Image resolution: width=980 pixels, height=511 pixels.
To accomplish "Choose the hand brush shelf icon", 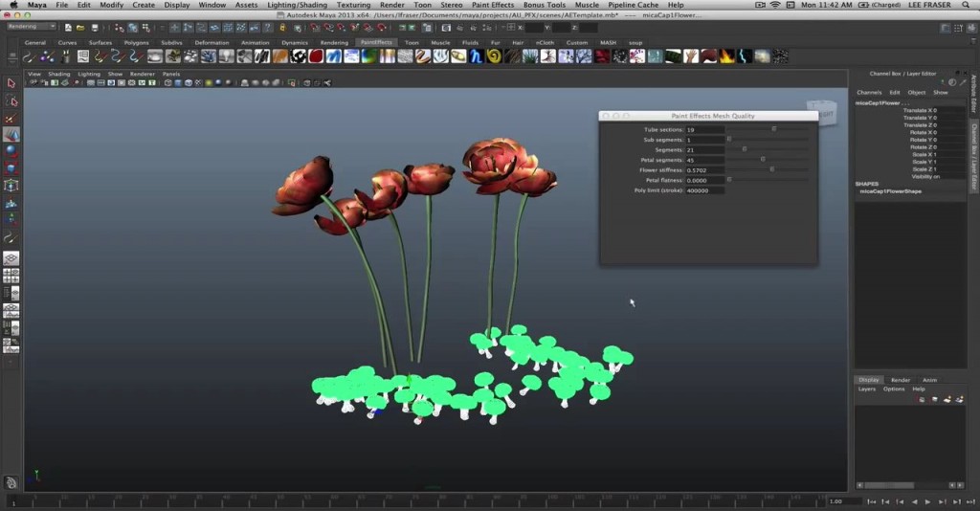I will [691, 56].
